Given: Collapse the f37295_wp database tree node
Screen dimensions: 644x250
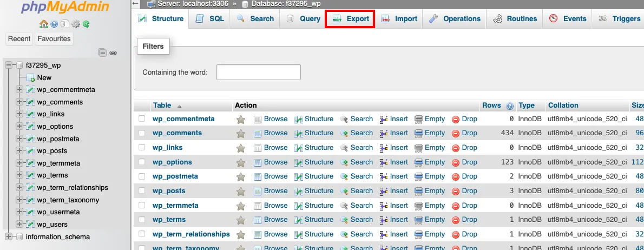Looking at the screenshot, I should pyautogui.click(x=8, y=65).
